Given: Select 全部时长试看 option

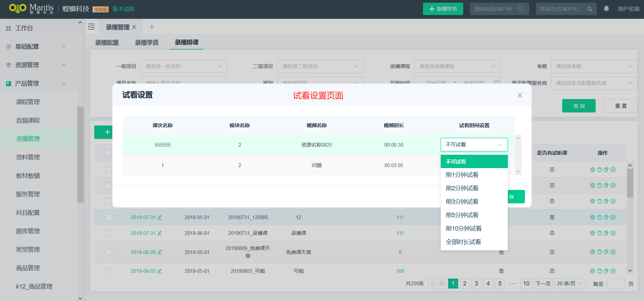Looking at the screenshot, I should click(x=474, y=242).
